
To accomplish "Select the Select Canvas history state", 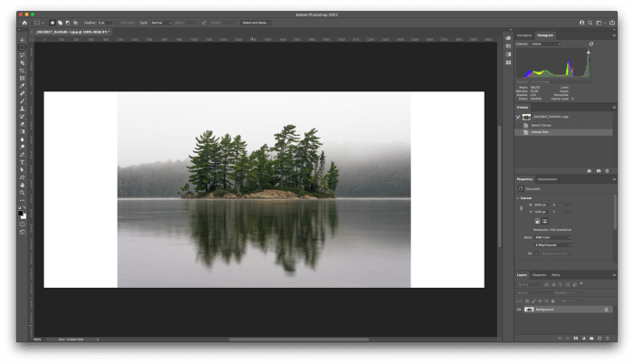I will (x=542, y=125).
